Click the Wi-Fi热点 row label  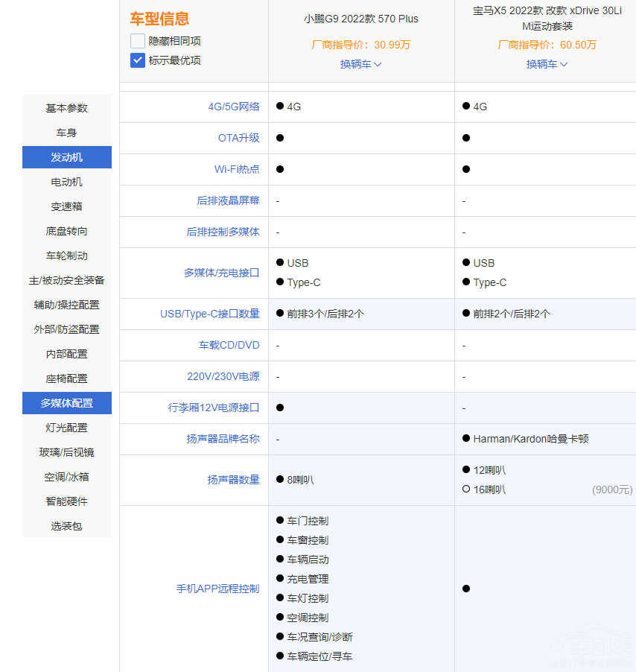(x=237, y=169)
